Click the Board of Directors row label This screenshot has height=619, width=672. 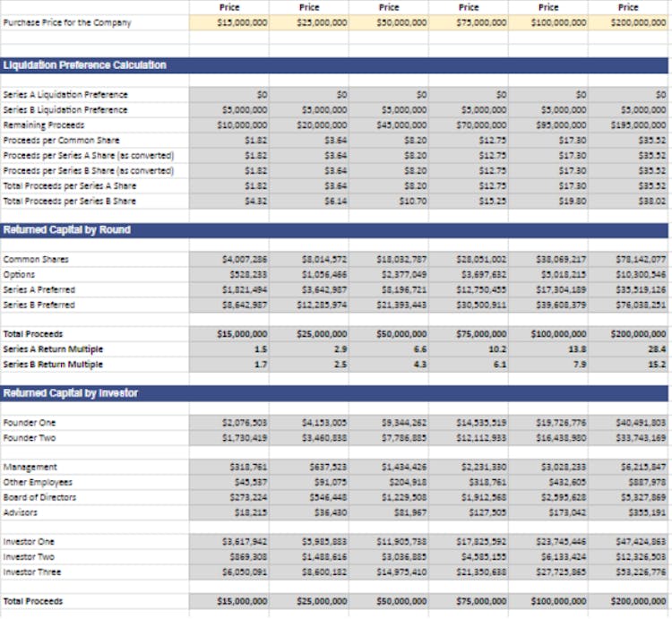tap(39, 497)
